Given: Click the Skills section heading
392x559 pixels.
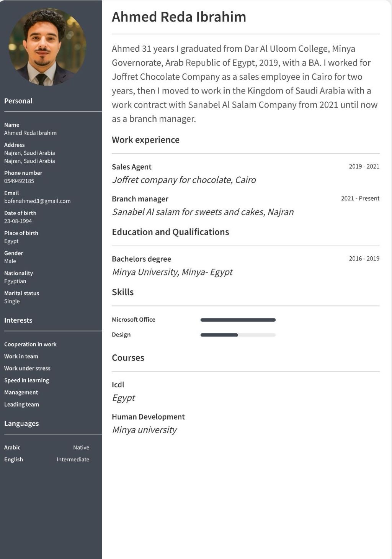Looking at the screenshot, I should point(122,292).
